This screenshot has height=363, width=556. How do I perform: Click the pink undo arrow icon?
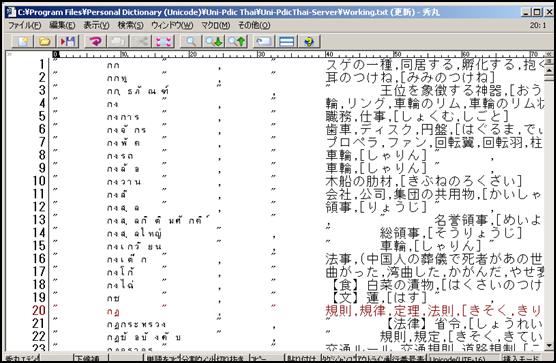click(95, 41)
